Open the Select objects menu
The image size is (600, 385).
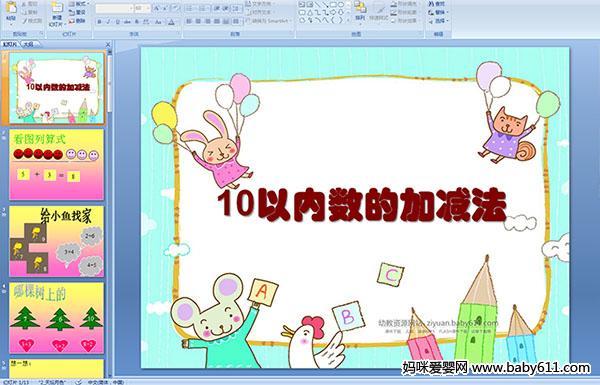pyautogui.click(x=438, y=21)
